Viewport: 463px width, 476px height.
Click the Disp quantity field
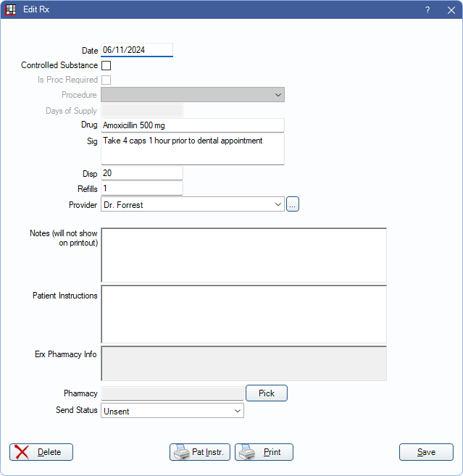(141, 174)
